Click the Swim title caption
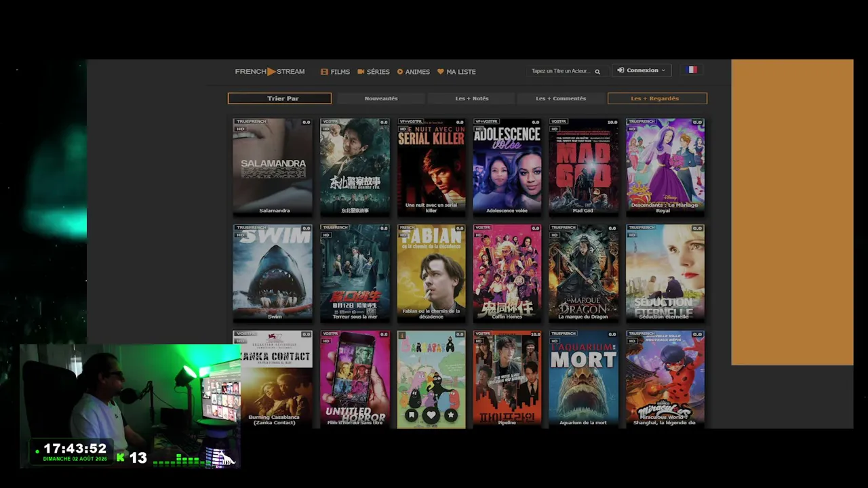Screen dimensions: 868x488 coord(275,317)
